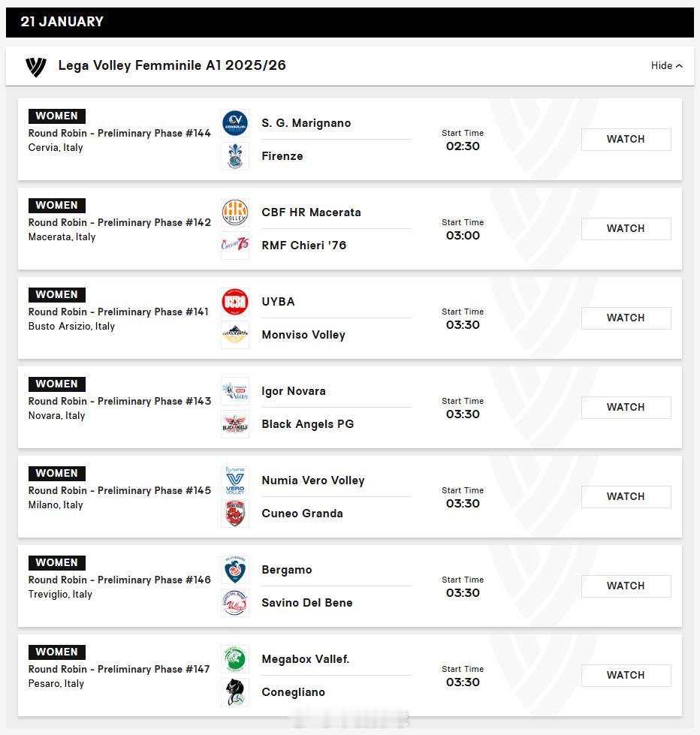Click CBF HR Macerata team logo
This screenshot has height=735, width=700.
coord(235,212)
